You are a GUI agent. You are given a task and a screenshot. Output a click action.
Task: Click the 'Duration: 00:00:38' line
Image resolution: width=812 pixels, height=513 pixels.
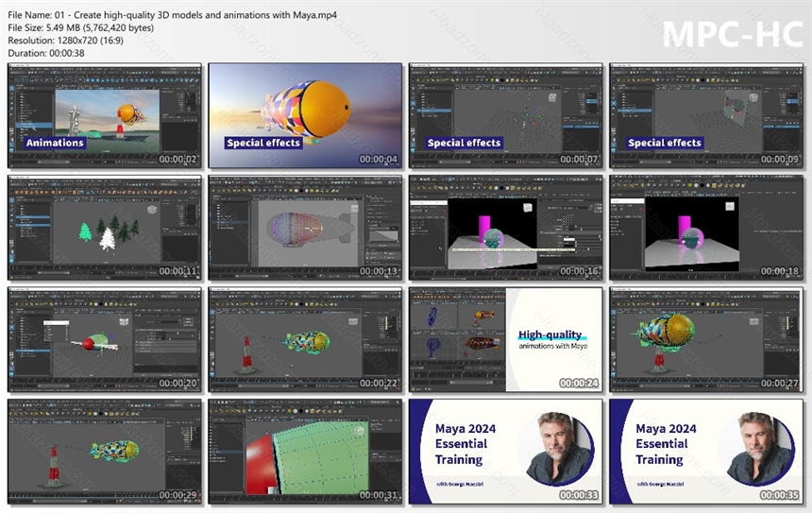click(46, 53)
